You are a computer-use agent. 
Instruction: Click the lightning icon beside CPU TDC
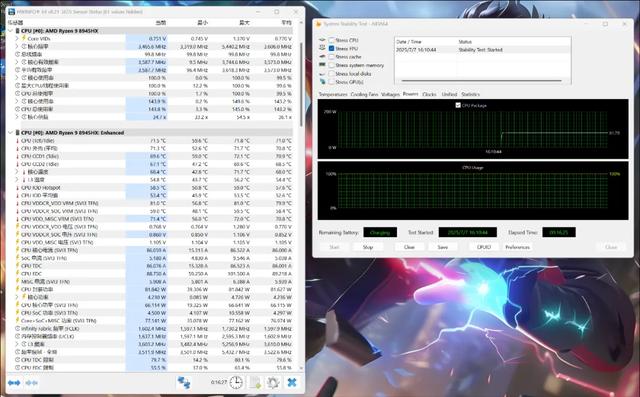[17, 266]
